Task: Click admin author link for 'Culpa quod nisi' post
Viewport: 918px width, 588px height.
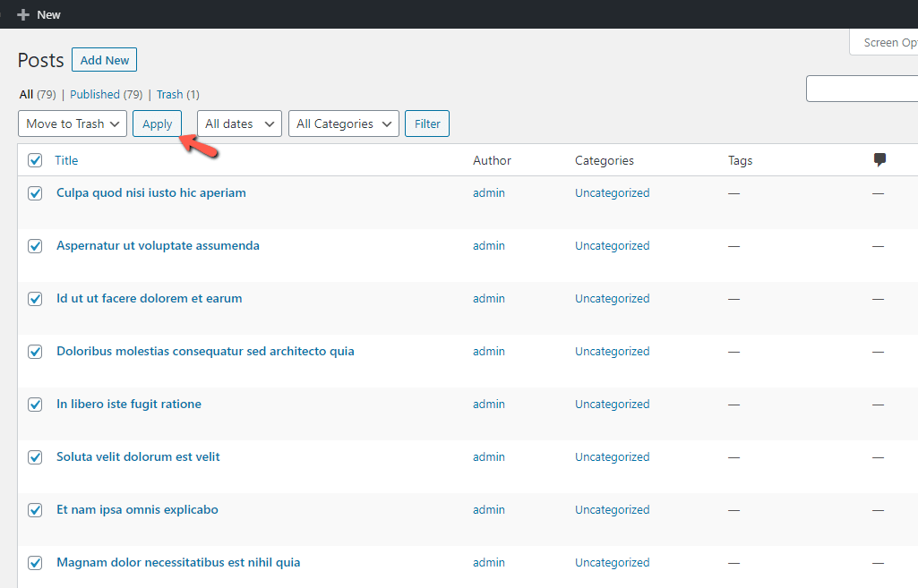Action: 489,192
